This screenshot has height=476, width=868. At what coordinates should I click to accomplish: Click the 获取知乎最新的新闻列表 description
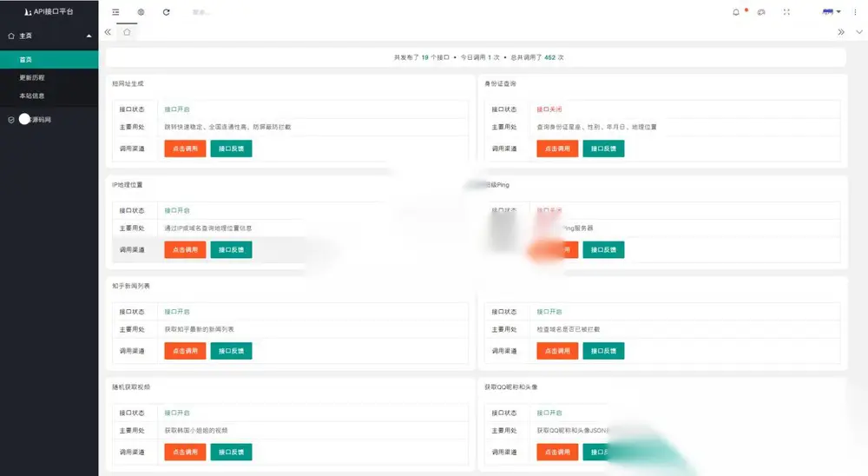click(200, 329)
